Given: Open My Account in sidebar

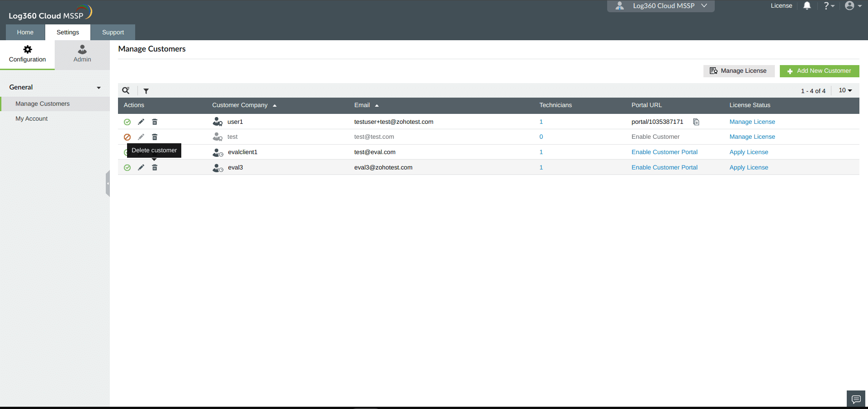Looking at the screenshot, I should (32, 119).
